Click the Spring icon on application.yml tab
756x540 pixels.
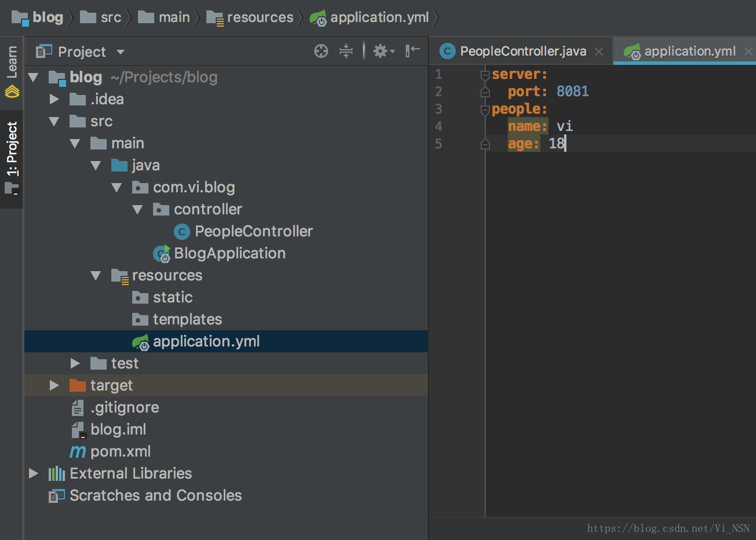point(632,52)
